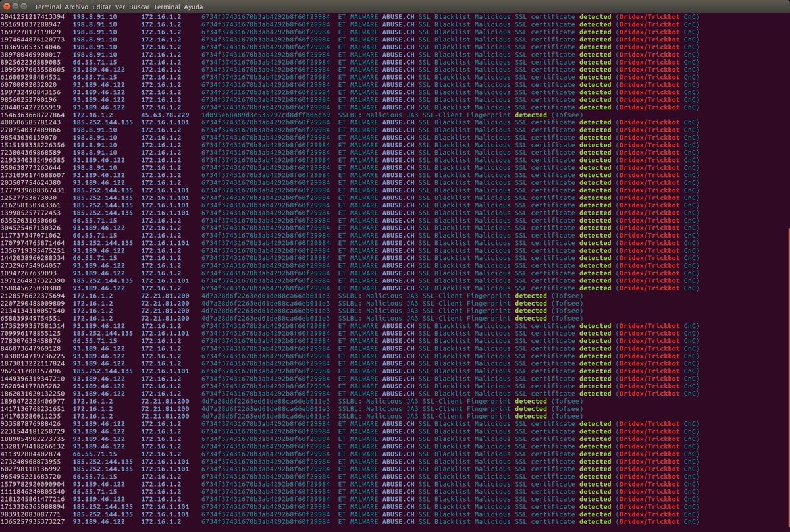Click event ID 1579782920090904
This screenshot has width=790, height=532.
(x=33, y=484)
